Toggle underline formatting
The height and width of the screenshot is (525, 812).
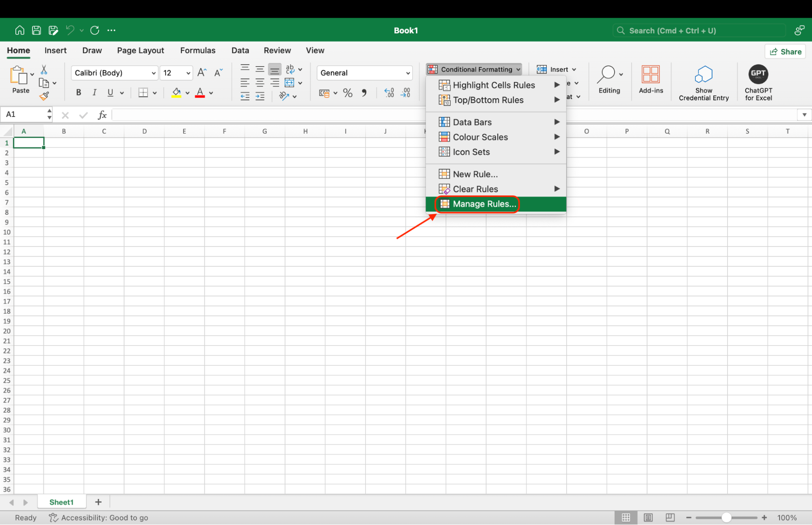pyautogui.click(x=109, y=93)
